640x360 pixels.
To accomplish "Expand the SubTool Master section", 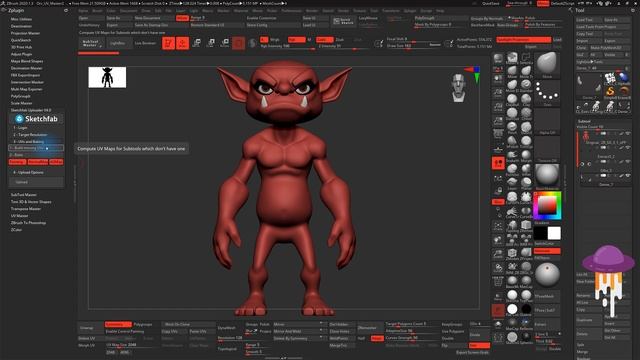I will [x=24, y=195].
